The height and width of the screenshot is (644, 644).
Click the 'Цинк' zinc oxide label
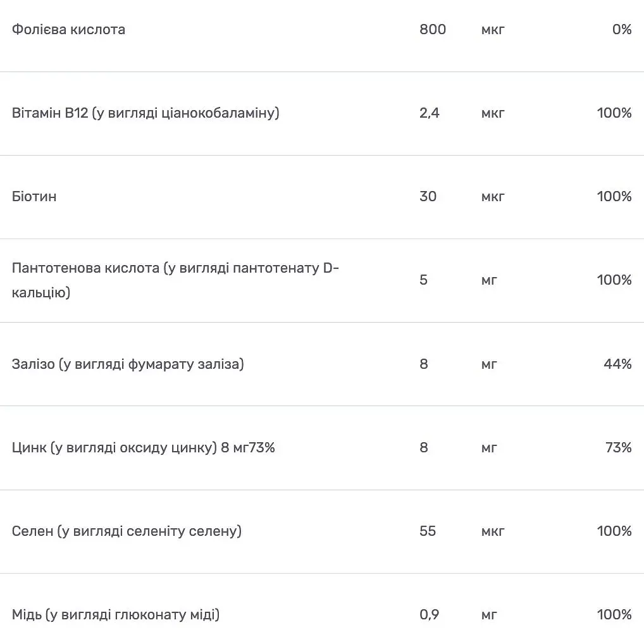point(143,448)
